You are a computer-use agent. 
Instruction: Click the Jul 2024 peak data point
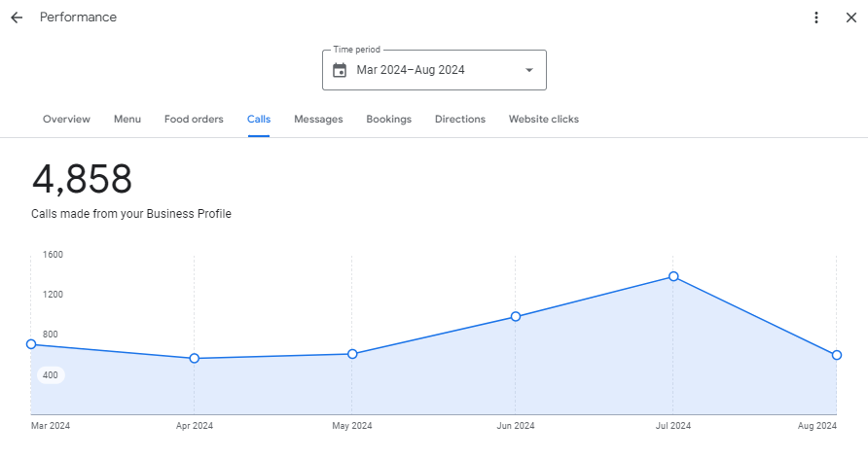[673, 276]
